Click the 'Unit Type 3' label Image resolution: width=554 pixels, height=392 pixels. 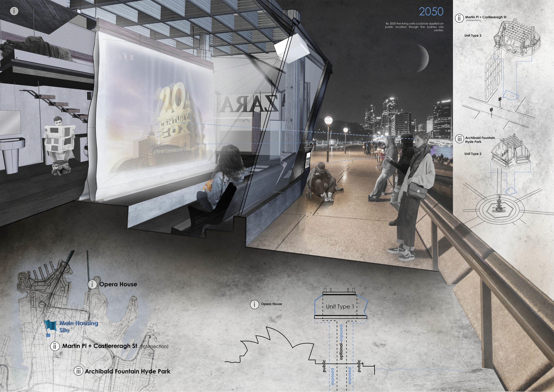473,35
